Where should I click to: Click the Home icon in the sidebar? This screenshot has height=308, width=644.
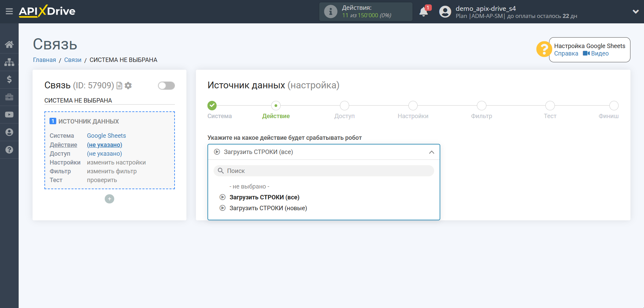click(9, 44)
